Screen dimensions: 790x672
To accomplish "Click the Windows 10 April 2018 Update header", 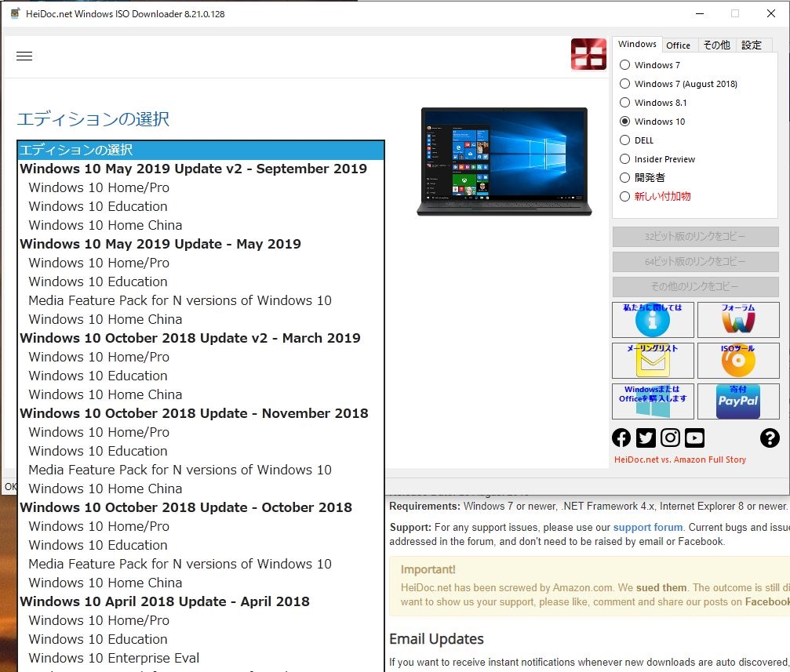I will pyautogui.click(x=201, y=601).
